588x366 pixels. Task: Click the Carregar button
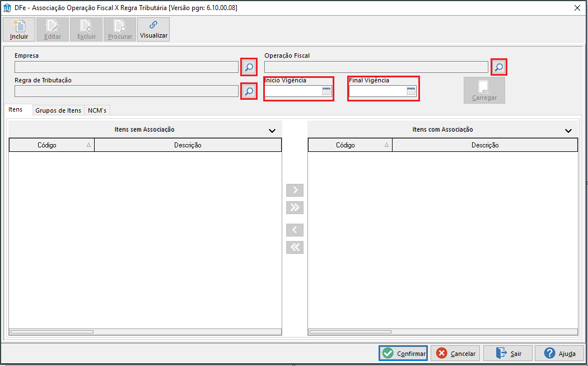tap(484, 90)
